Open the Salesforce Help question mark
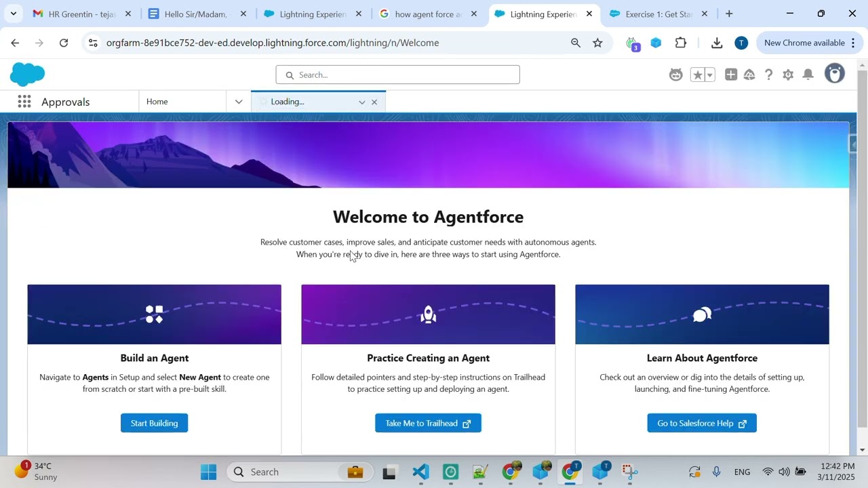Screen dimensions: 868x488 point(768,75)
